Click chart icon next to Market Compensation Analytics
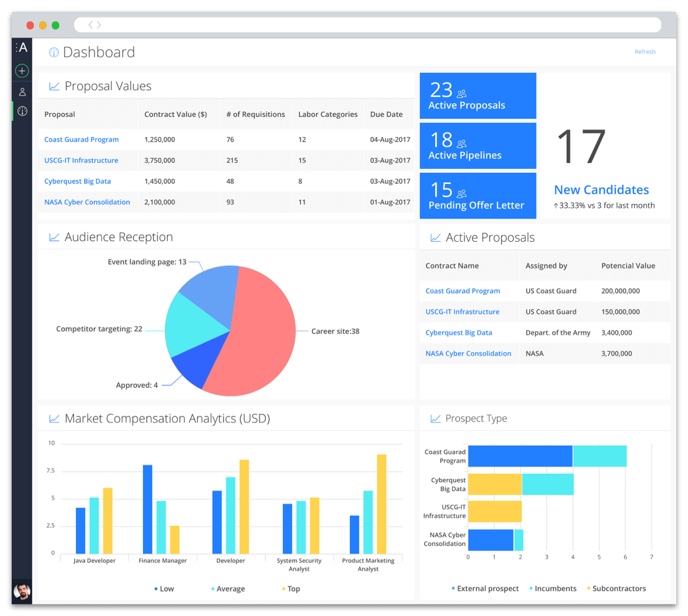This screenshot has height=616, width=688. (x=55, y=418)
